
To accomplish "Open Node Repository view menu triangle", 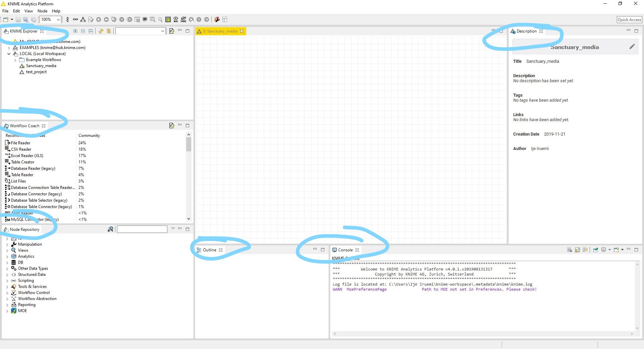I will click(x=173, y=229).
